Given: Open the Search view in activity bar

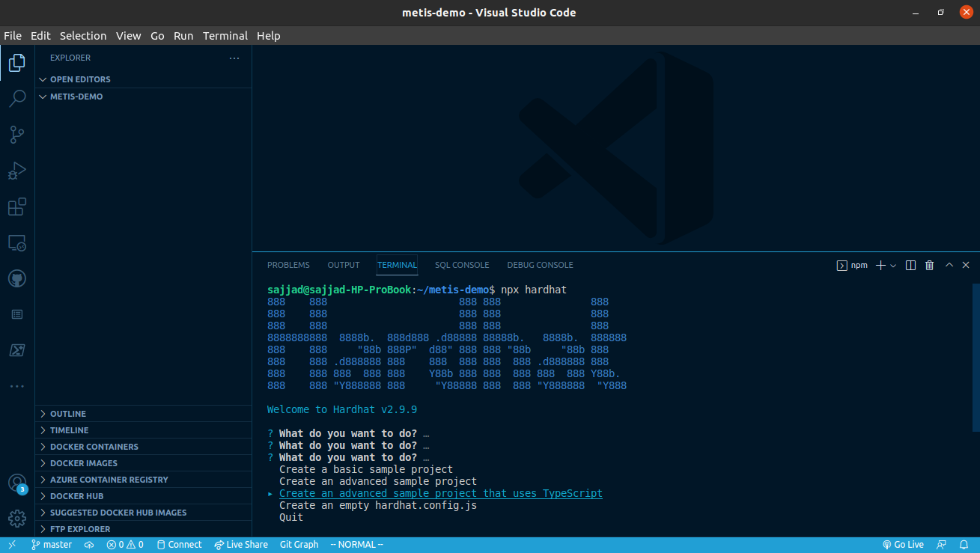Looking at the screenshot, I should [x=17, y=99].
